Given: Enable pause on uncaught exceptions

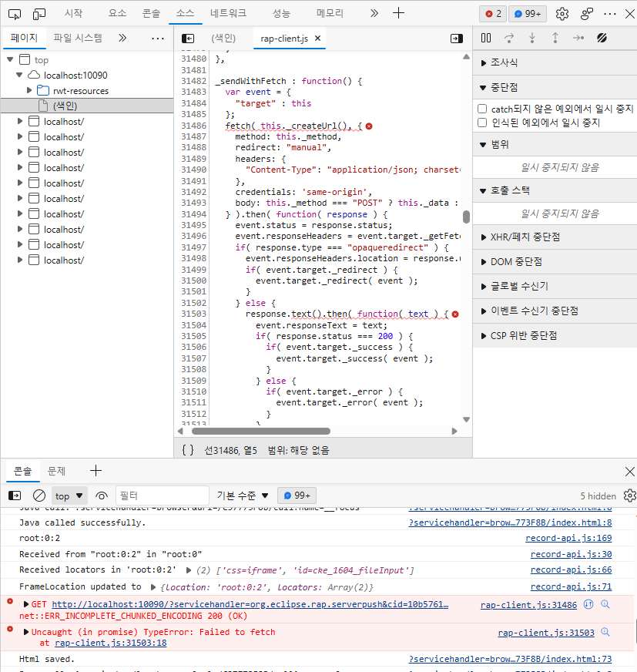Looking at the screenshot, I should pyautogui.click(x=482, y=109).
